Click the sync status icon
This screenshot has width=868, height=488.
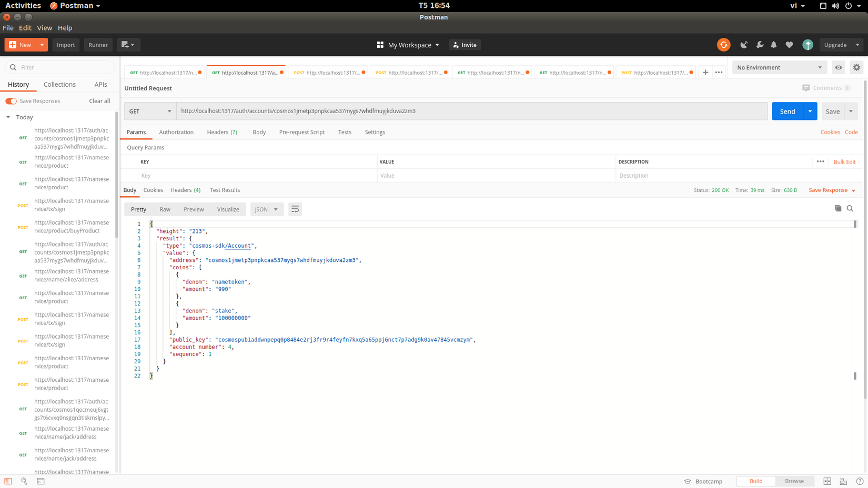[723, 45]
